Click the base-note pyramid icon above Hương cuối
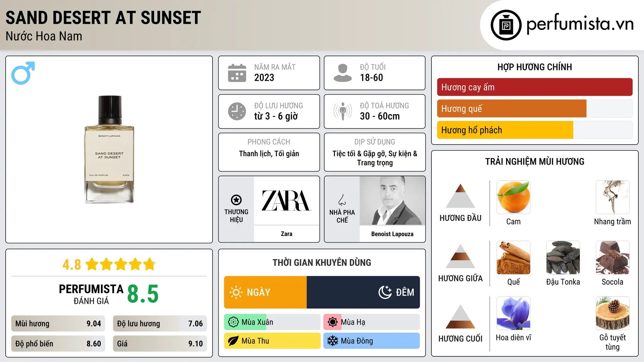Image resolution: width=644 pixels, height=362 pixels. (460, 316)
